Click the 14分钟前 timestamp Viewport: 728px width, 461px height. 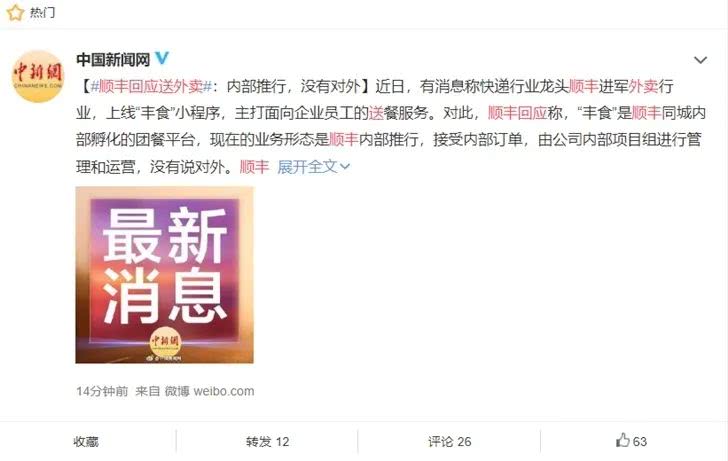(x=102, y=391)
